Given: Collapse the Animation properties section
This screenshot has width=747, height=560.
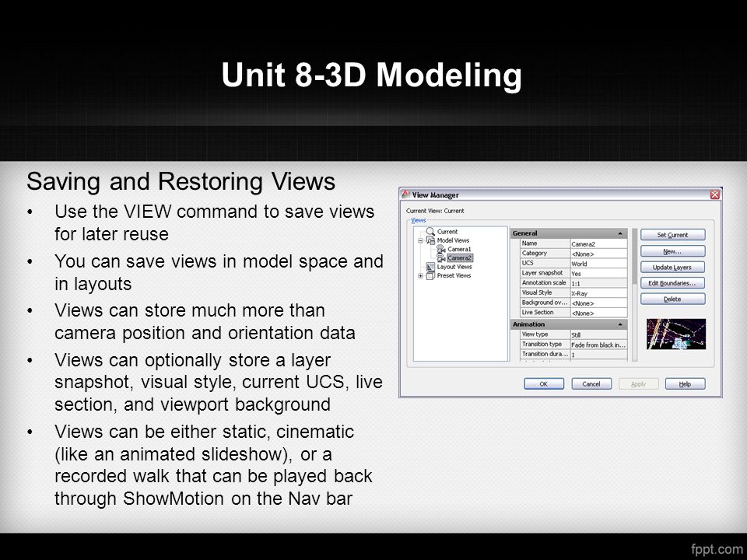Looking at the screenshot, I should click(620, 324).
